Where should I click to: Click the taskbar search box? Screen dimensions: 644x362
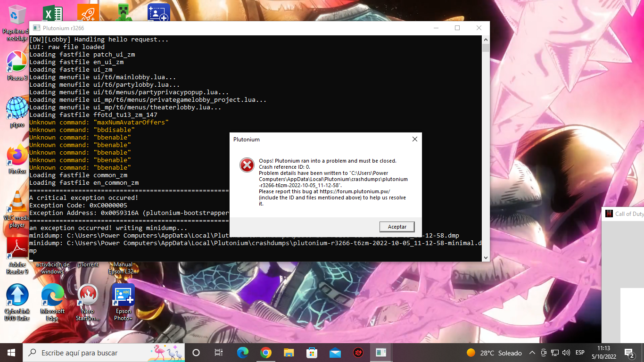point(104,353)
